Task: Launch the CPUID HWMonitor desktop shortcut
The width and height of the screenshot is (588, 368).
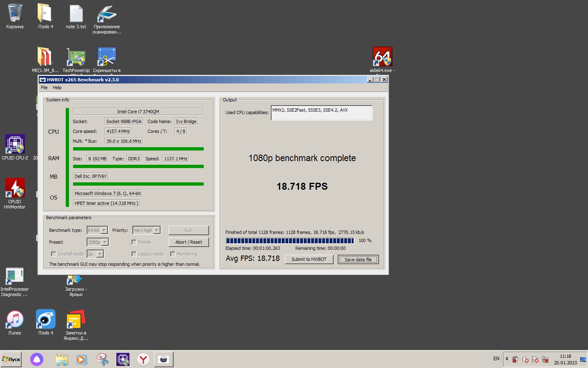Action: click(x=15, y=193)
